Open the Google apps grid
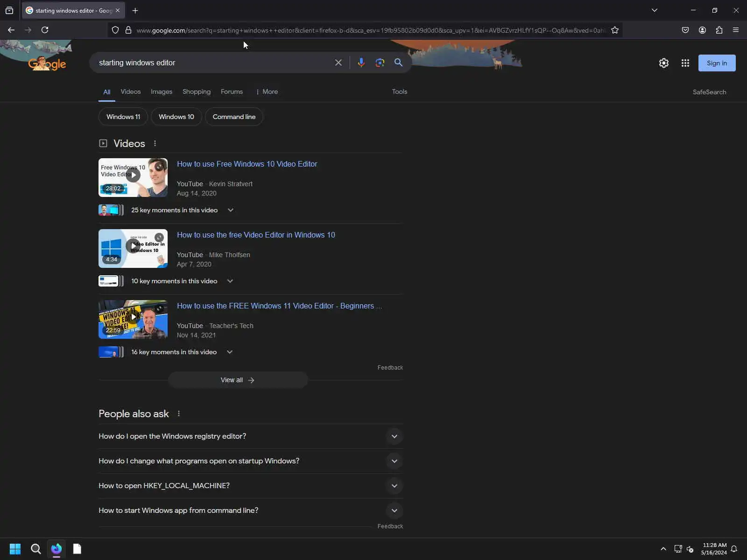 tap(685, 63)
